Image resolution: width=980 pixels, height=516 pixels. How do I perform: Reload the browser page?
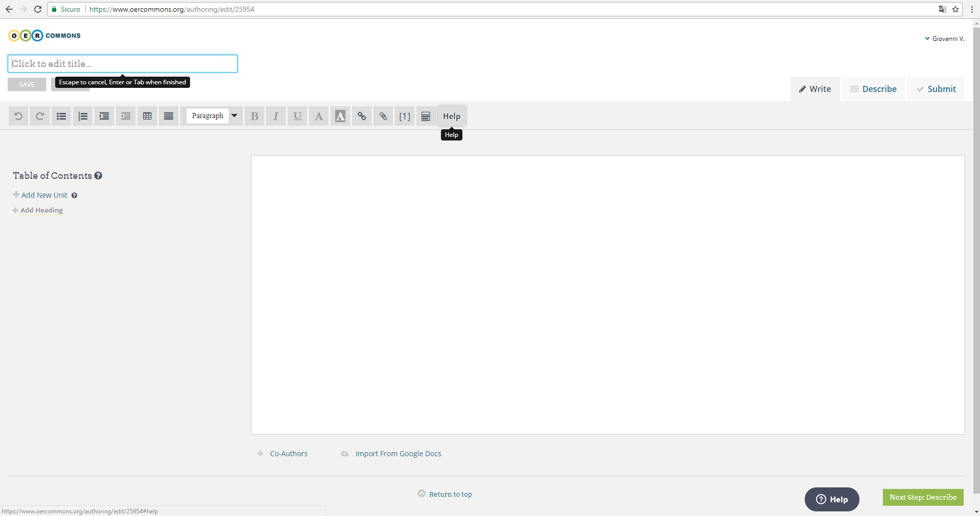pos(38,9)
